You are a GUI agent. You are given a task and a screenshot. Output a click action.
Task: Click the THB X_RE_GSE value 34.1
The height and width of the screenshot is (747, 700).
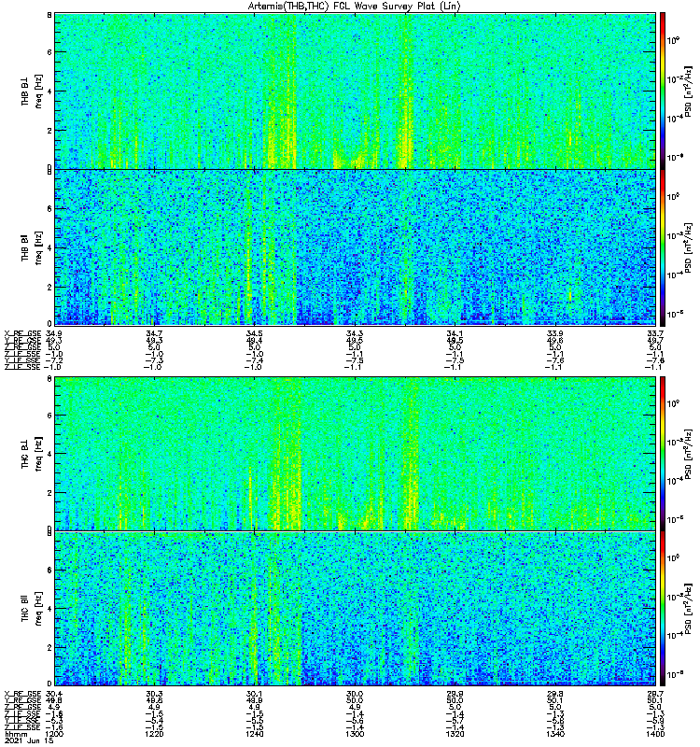click(455, 333)
